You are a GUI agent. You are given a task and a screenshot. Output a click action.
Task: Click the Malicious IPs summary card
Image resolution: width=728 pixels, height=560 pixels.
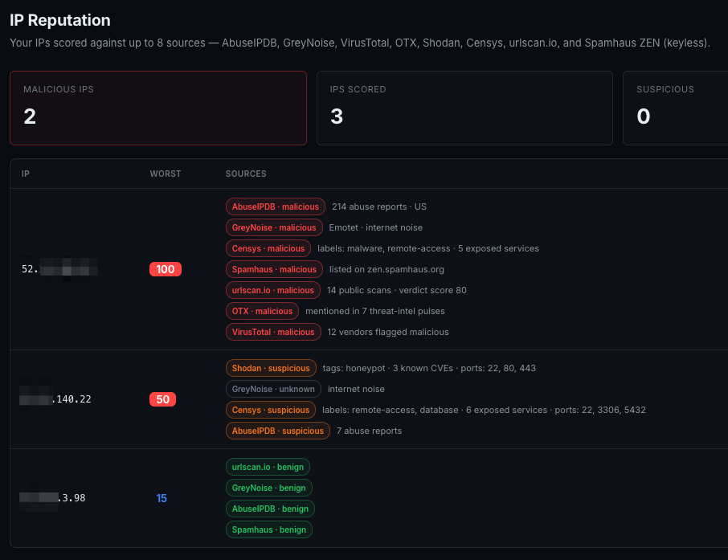[158, 108]
